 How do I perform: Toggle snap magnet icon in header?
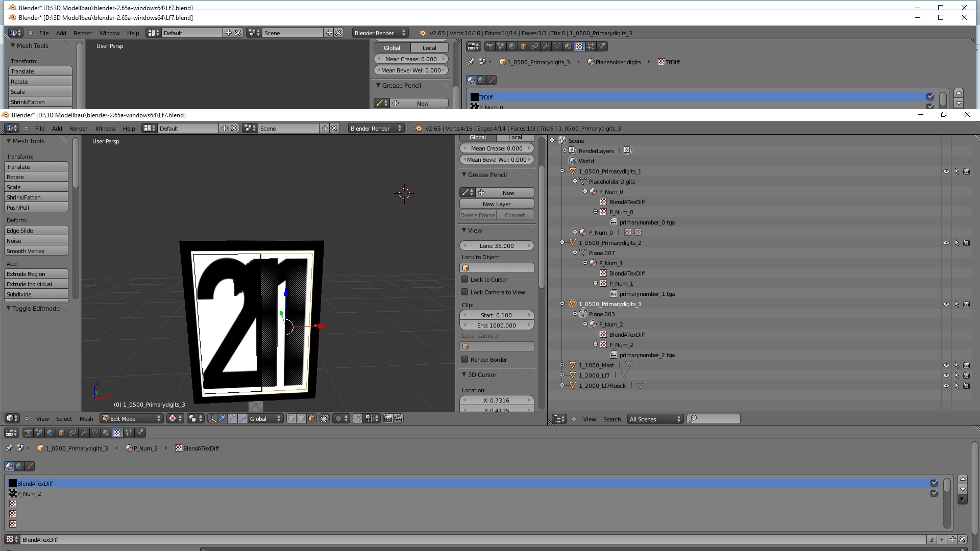pos(358,418)
